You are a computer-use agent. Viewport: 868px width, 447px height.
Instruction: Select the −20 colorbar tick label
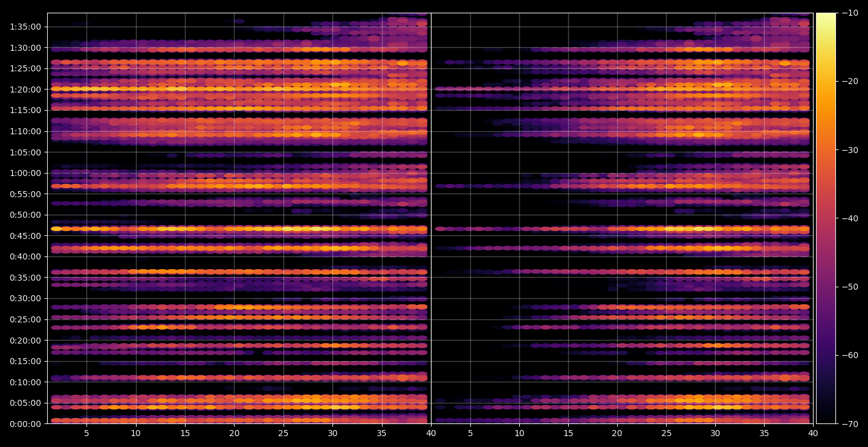(x=849, y=82)
